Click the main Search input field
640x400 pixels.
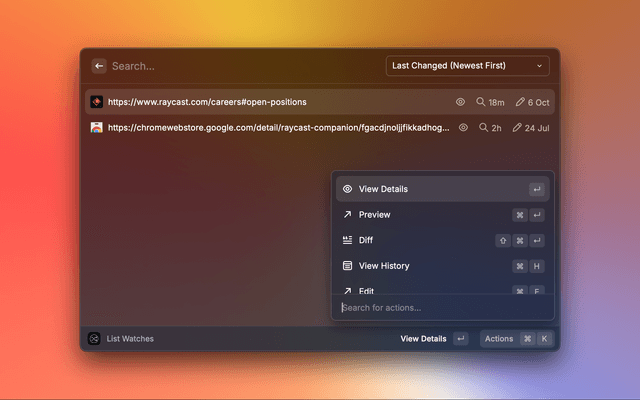click(x=240, y=66)
